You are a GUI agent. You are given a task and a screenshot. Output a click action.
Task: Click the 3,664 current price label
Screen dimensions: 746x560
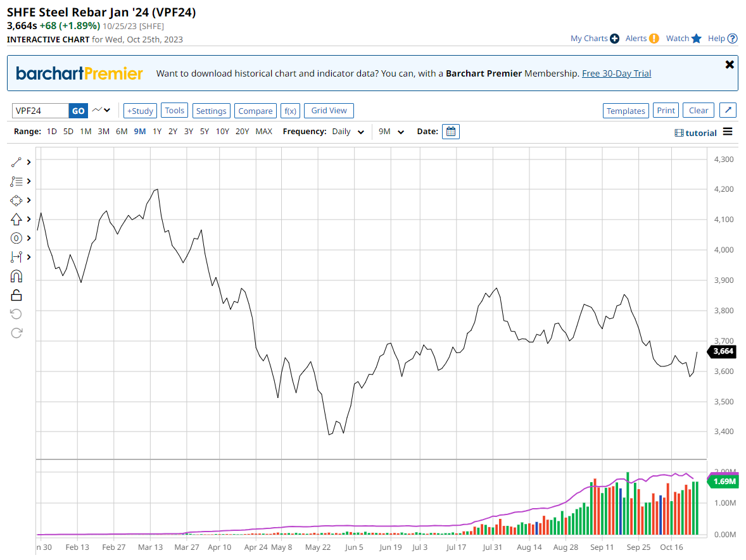(x=723, y=351)
